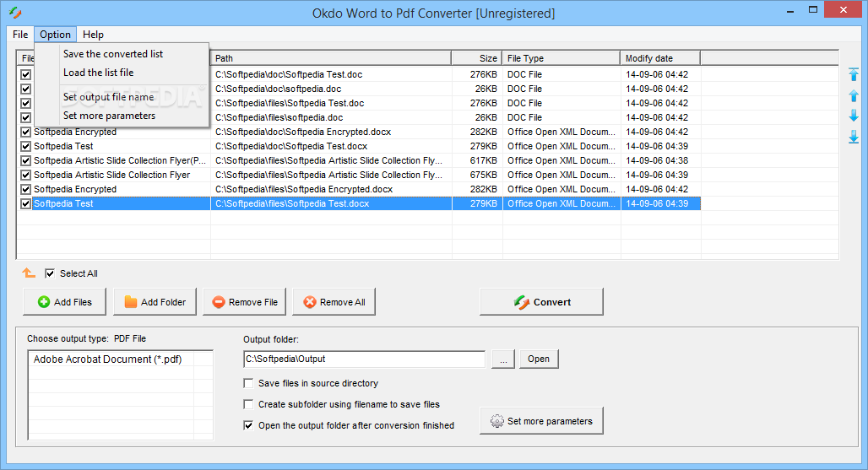Uncheck the checkbox of doc\Softpedia Test.docx row
The image size is (868, 470).
25,146
